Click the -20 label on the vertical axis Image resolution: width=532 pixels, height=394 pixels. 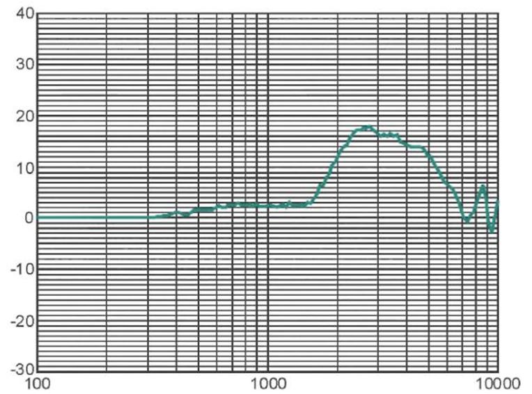22,322
